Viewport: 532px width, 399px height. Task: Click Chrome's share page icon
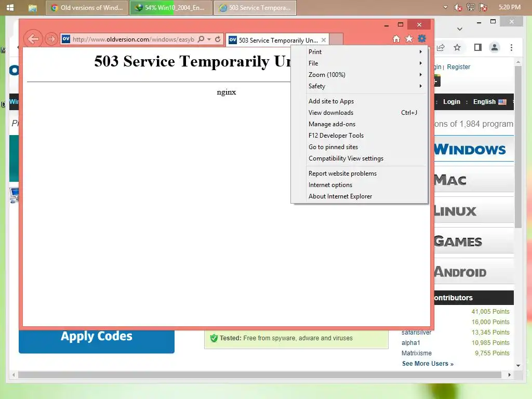coord(441,47)
